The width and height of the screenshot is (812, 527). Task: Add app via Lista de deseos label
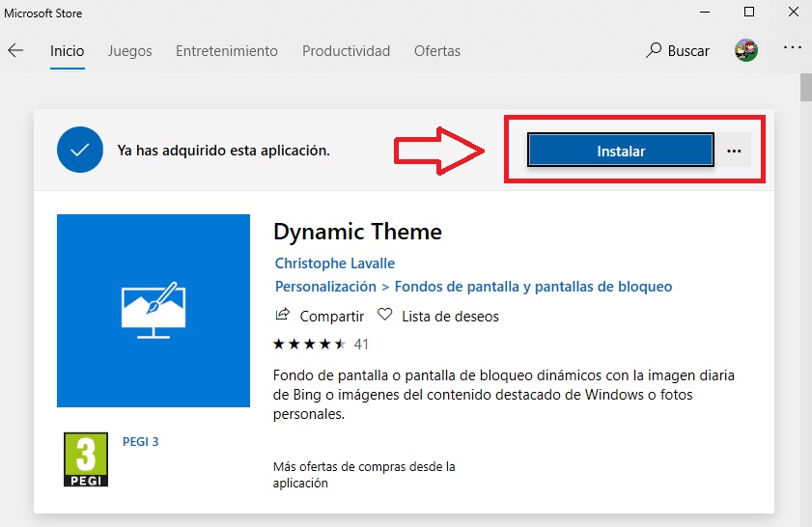(450, 317)
